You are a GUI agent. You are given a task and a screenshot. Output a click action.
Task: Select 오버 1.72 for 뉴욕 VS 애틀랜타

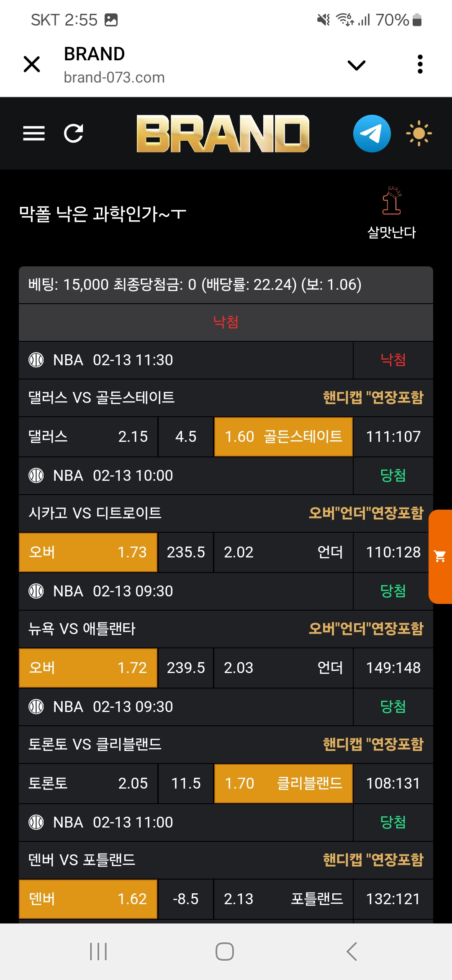coord(88,668)
